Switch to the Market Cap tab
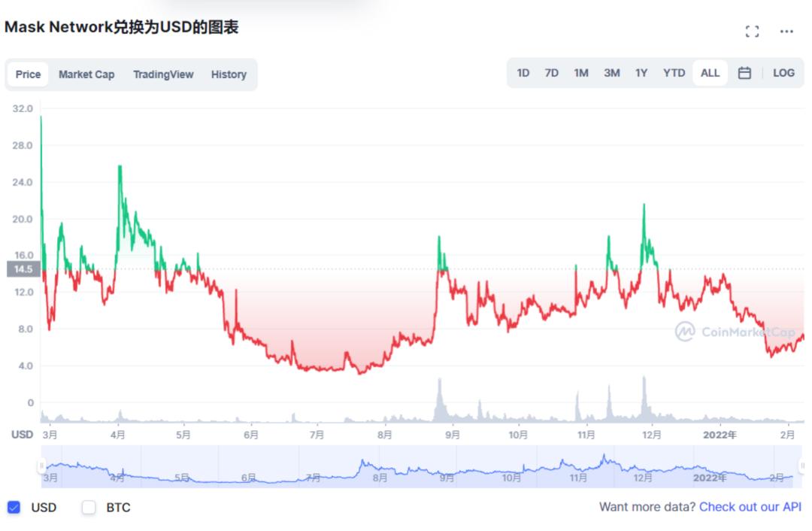 coord(86,74)
